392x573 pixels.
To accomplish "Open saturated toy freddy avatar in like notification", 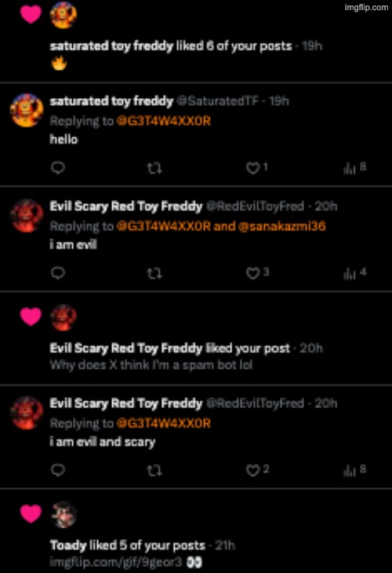I will pos(64,15).
